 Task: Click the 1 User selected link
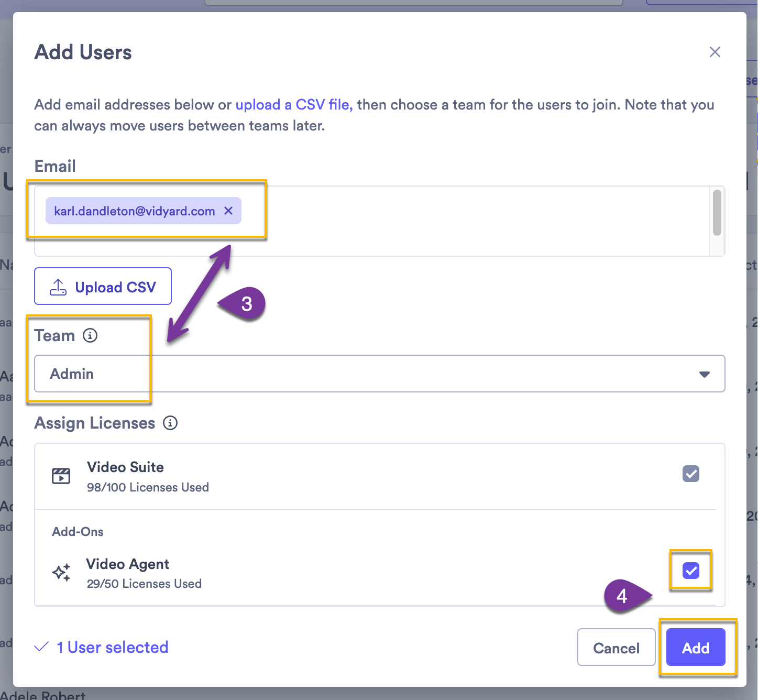(x=112, y=647)
